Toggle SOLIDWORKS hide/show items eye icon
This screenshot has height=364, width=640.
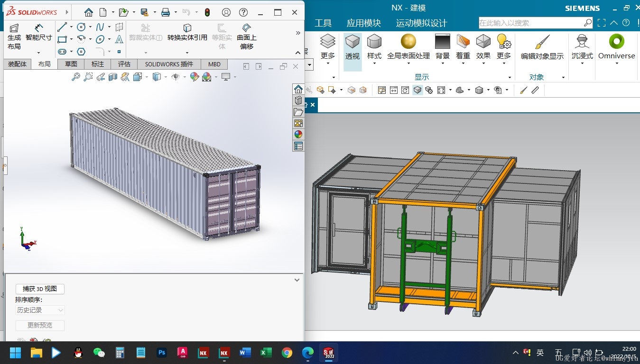[175, 77]
